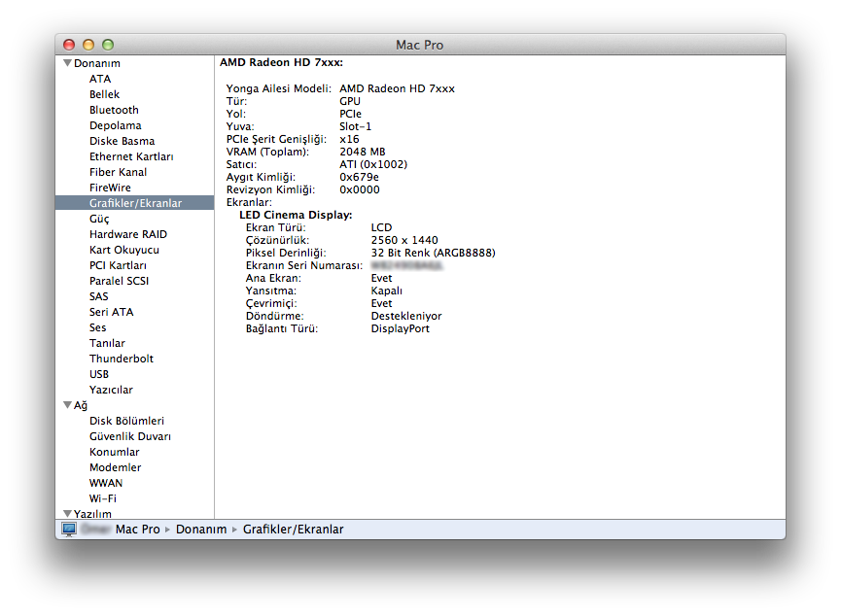Open Tanılar entry
This screenshot has height=616, width=841.
pyautogui.click(x=107, y=343)
